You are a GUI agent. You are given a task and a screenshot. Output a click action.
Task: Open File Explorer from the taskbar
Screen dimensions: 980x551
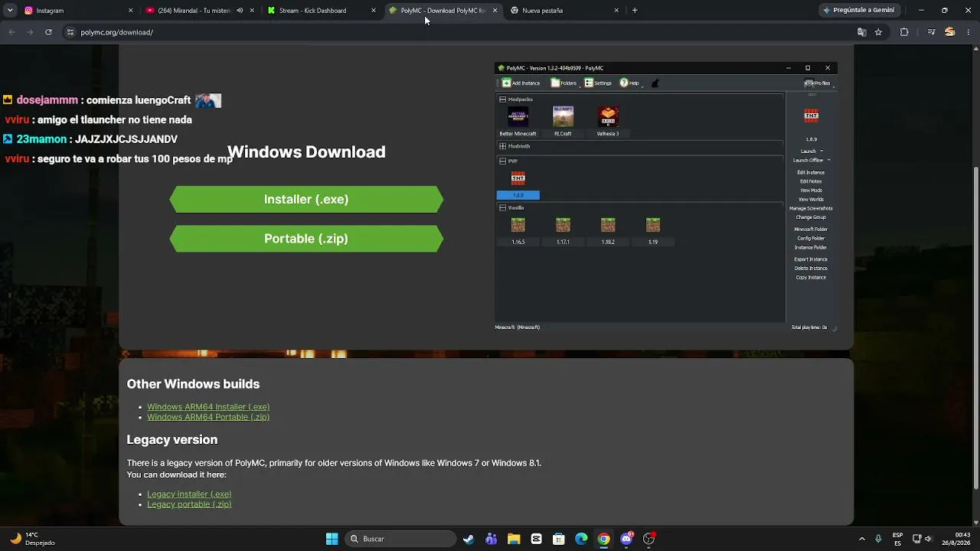click(514, 539)
